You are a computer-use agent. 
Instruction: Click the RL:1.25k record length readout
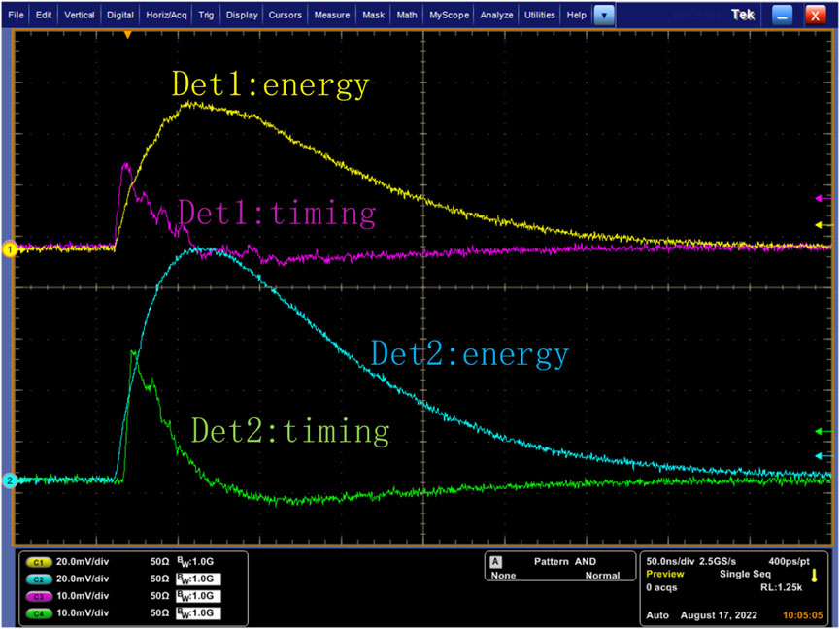pos(781,588)
